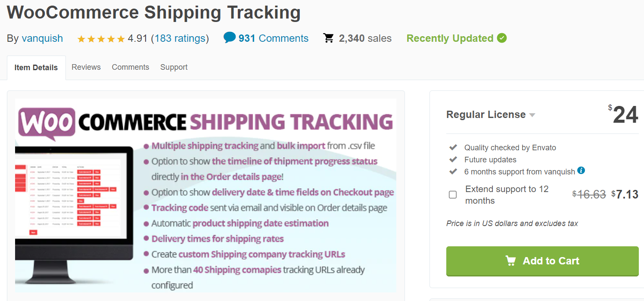Viewport: 644px width, 301px height.
Task: Open the 183 ratings link
Action: point(180,38)
